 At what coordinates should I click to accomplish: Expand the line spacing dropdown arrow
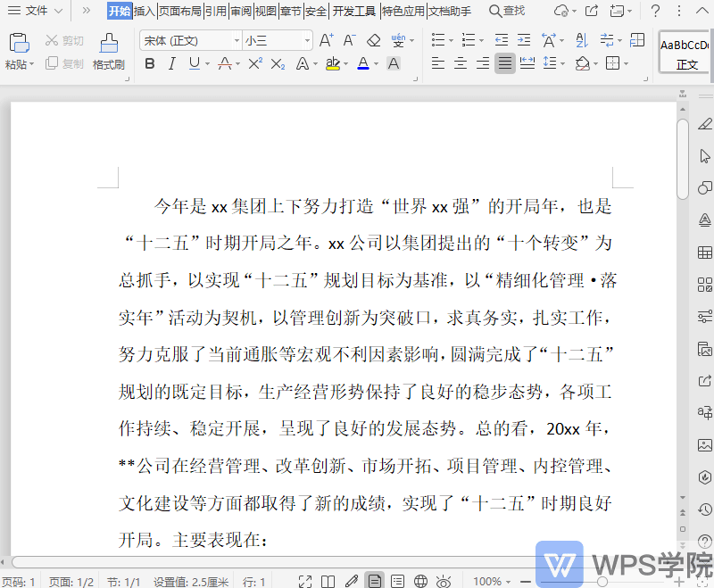pyautogui.click(x=563, y=63)
